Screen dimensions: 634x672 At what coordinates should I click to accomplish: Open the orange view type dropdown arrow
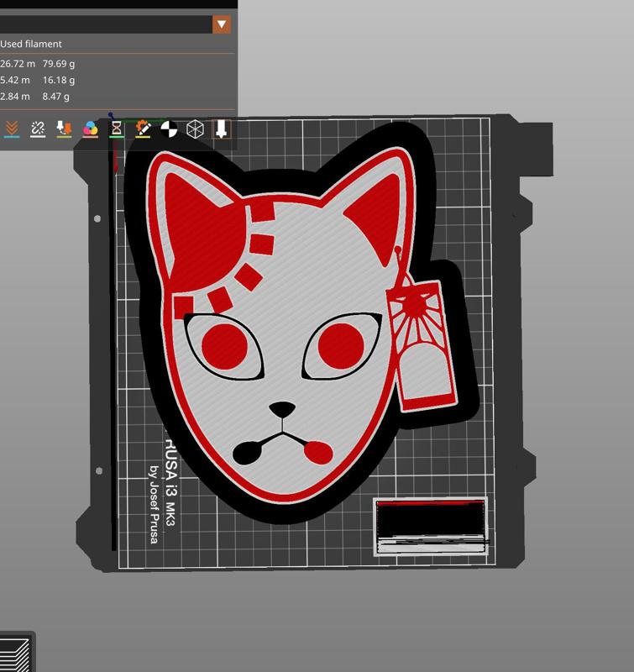[x=222, y=24]
